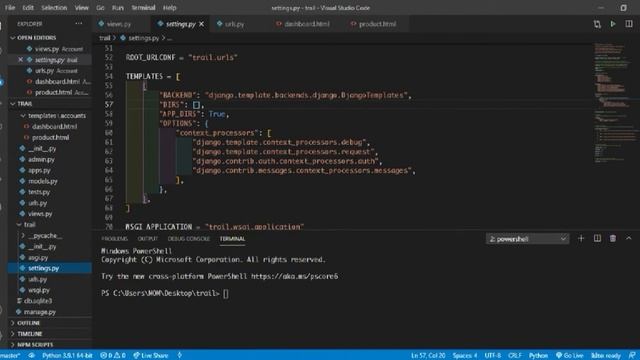Open manage.py in the file tree
Viewport: 640px width, 360px height.
pos(40,312)
